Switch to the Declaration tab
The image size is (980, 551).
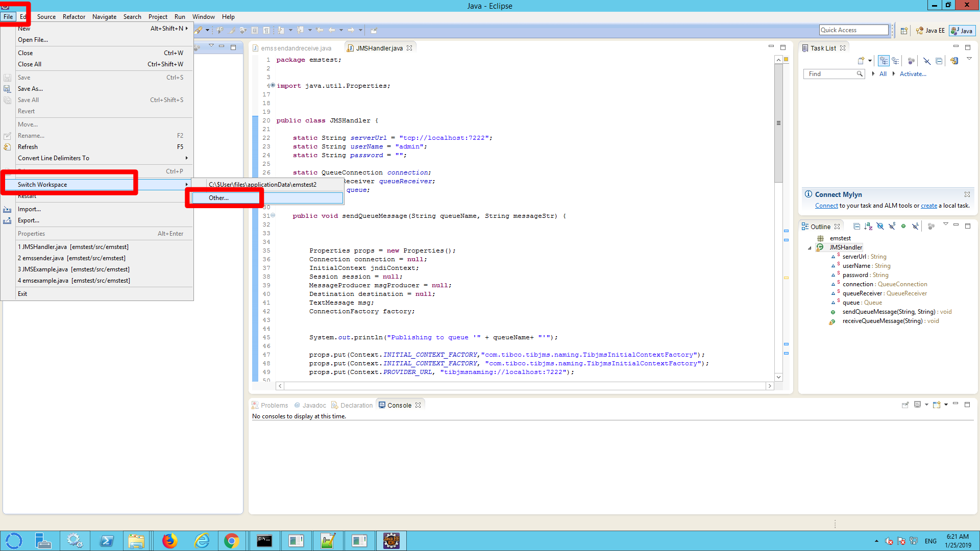coord(352,406)
